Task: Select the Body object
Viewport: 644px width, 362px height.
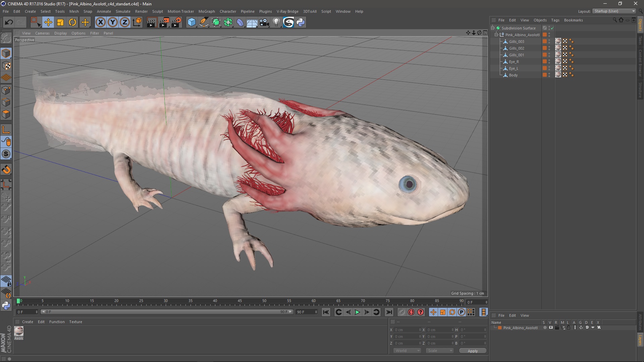Action: tap(513, 75)
